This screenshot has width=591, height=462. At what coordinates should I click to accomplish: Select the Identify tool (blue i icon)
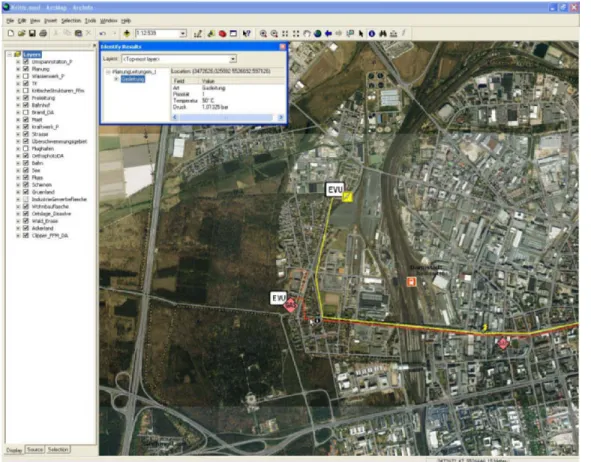[x=372, y=34]
